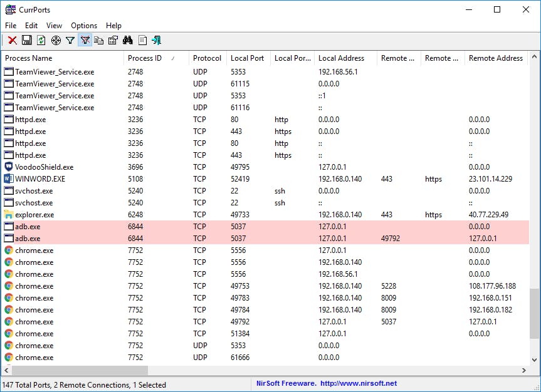
Task: Click the vertical scrollbar thumb
Action: pos(535,313)
